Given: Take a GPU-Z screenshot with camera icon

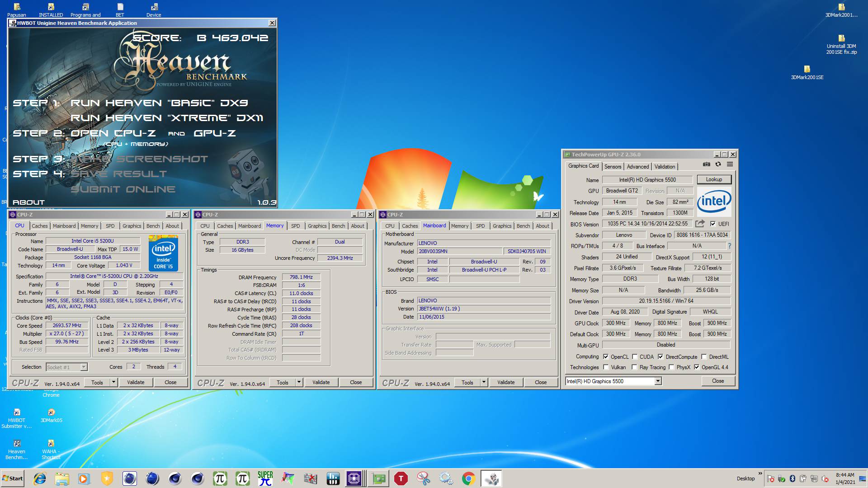Looking at the screenshot, I should click(707, 164).
